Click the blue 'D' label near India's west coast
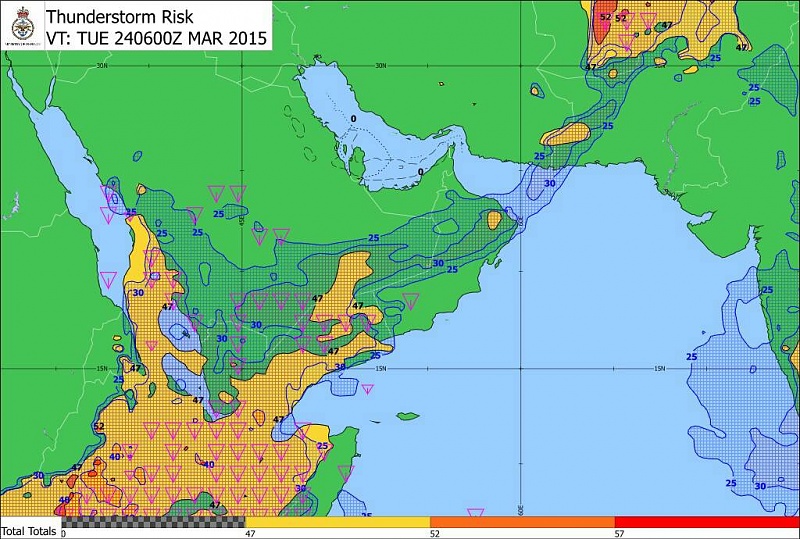Image resolution: width=800 pixels, height=539 pixels. [752, 369]
